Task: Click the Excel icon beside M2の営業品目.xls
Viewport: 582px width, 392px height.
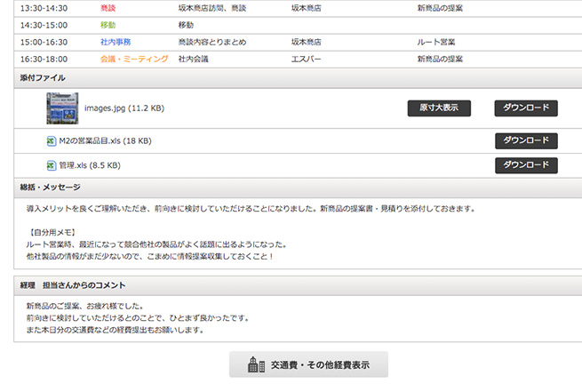Action: point(52,141)
